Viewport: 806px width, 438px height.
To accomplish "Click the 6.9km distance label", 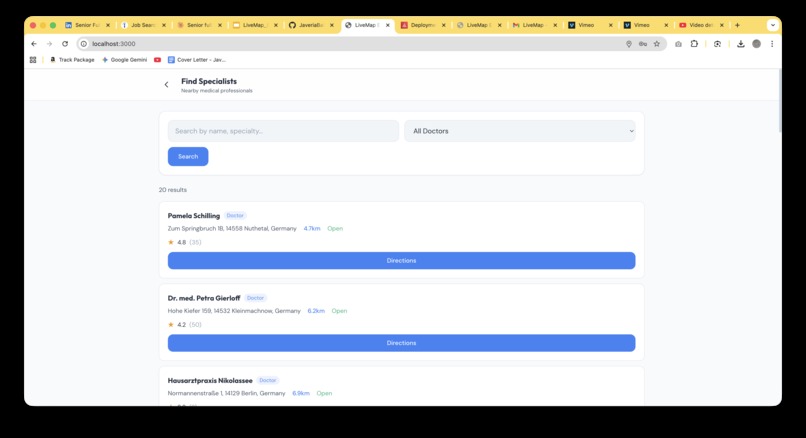I will pos(301,393).
